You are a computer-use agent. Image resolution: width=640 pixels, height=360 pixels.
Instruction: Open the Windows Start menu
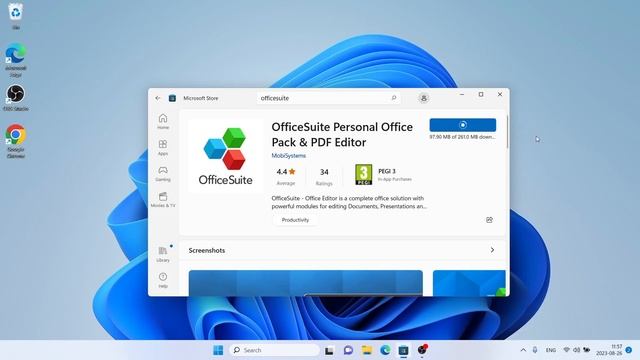click(x=218, y=350)
